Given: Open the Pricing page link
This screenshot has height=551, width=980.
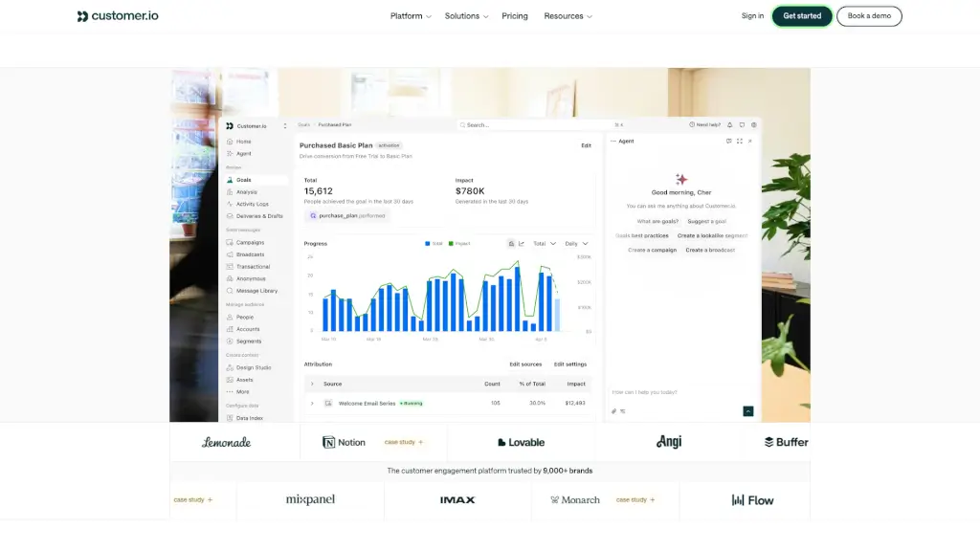Looking at the screenshot, I should [514, 16].
